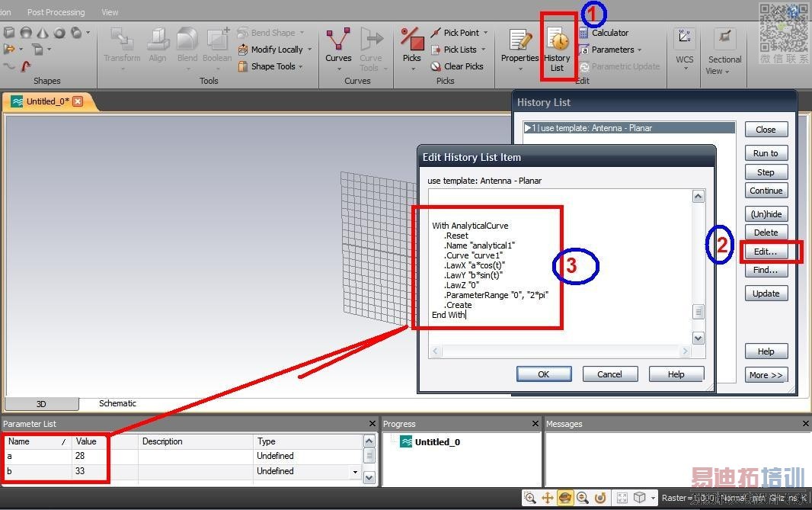Click Delete in History List
Viewport: 812px width, 510px height.
click(x=766, y=233)
